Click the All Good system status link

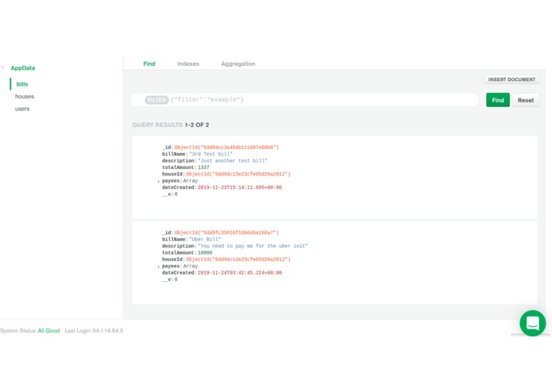[48, 330]
